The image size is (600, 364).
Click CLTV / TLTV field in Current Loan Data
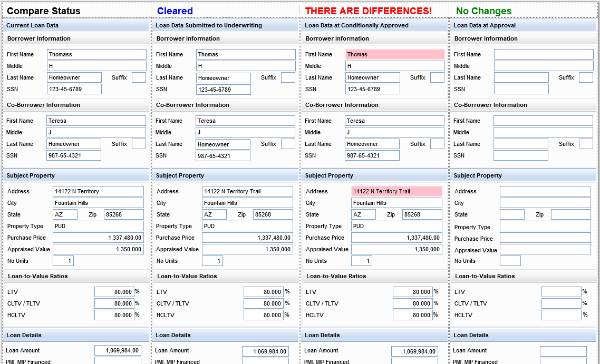[114, 303]
